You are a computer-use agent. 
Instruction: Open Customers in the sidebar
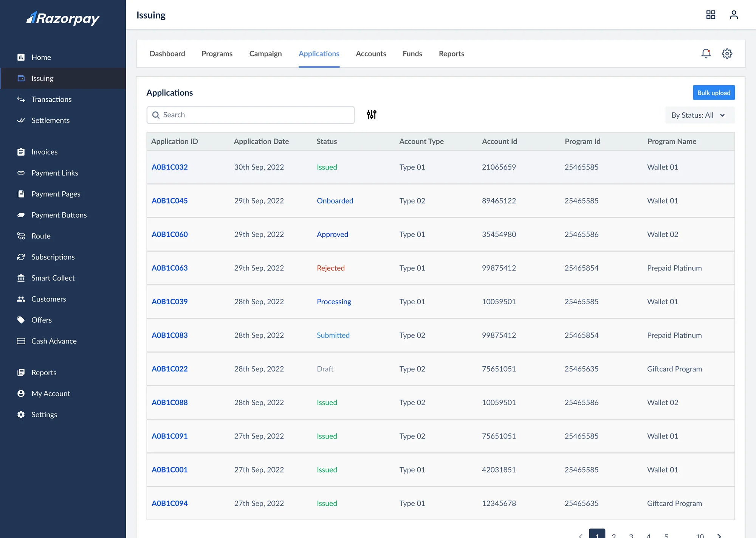48,299
